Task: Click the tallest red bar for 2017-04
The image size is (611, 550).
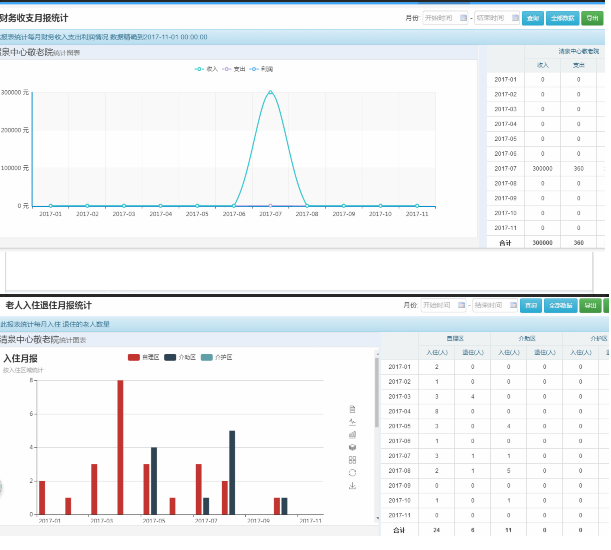Action: click(x=120, y=447)
